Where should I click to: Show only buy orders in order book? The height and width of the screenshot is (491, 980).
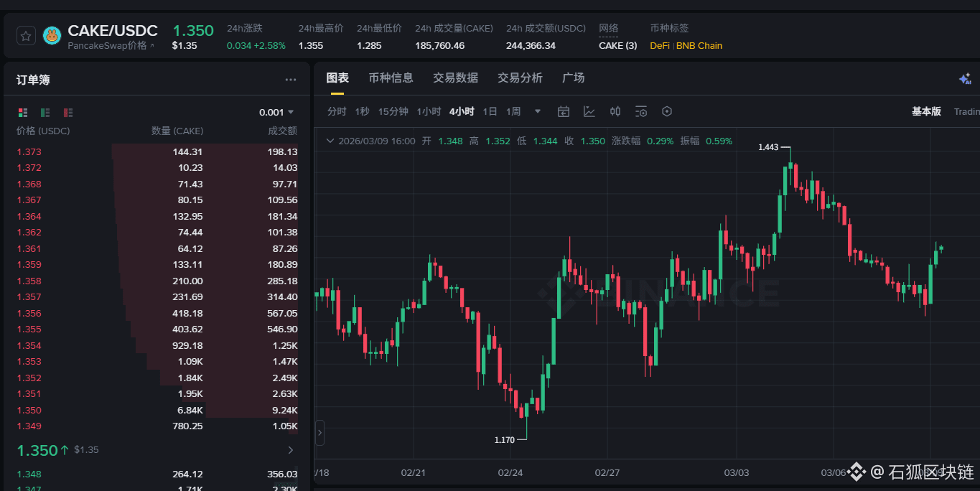pyautogui.click(x=45, y=113)
